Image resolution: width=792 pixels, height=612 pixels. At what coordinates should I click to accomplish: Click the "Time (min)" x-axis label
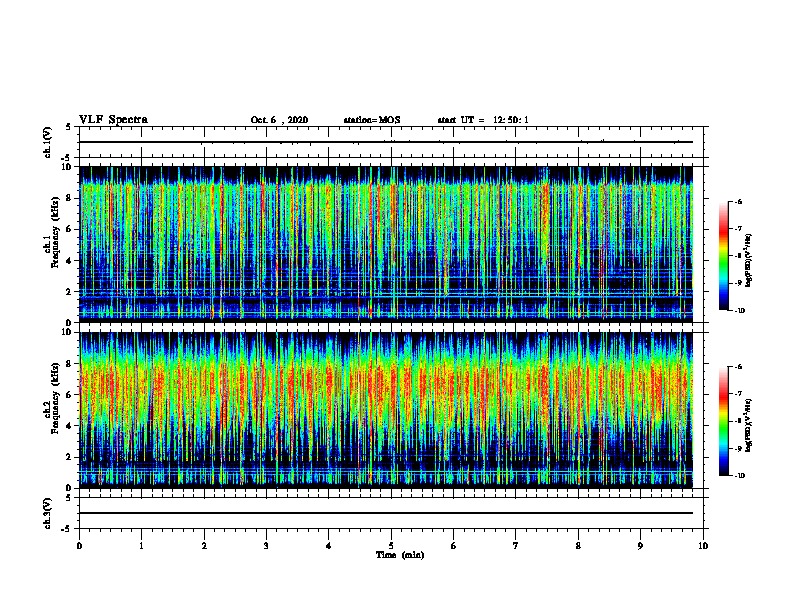(400, 555)
